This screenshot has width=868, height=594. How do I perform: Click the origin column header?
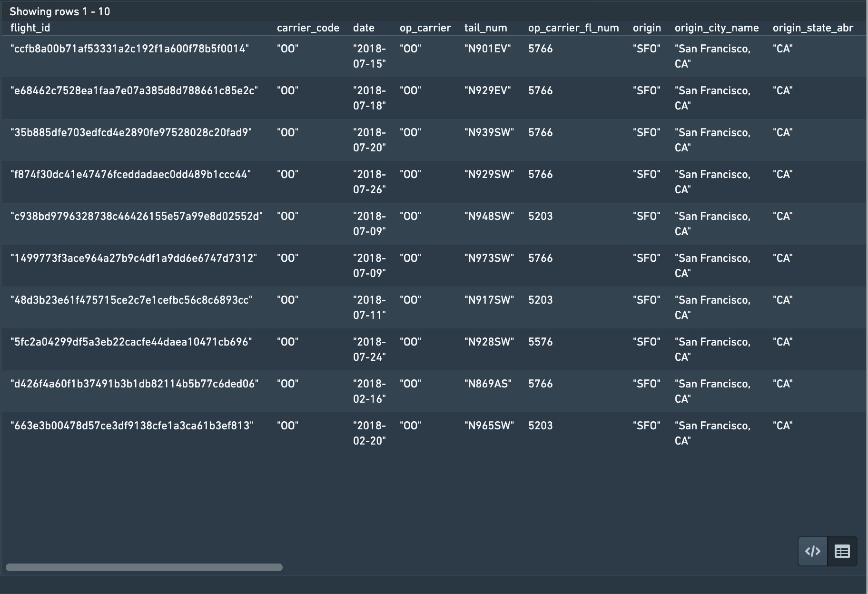(647, 28)
